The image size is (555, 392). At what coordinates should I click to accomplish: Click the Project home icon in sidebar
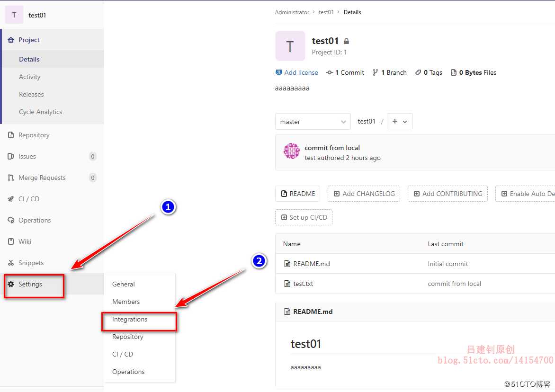[x=11, y=40]
